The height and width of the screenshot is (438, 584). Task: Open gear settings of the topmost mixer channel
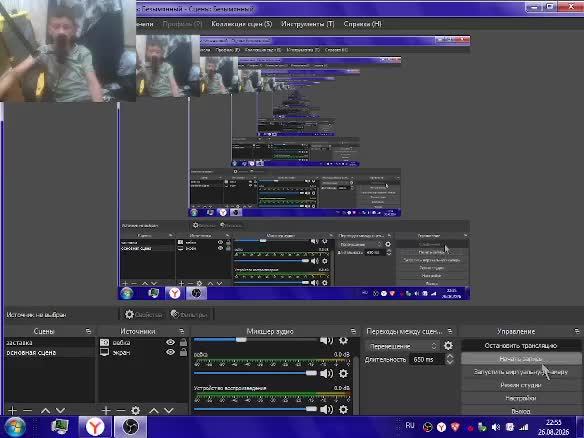click(x=343, y=340)
